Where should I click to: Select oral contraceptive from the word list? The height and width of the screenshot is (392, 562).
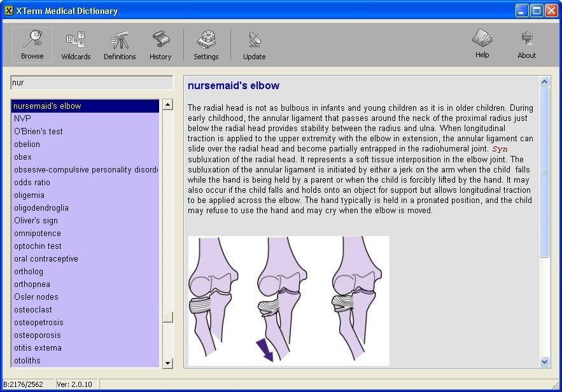coord(46,258)
